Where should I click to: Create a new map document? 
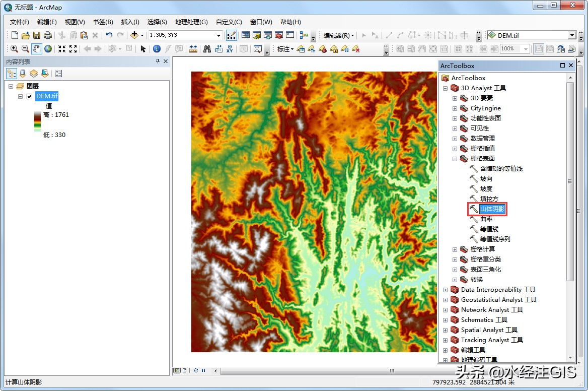pyautogui.click(x=15, y=35)
